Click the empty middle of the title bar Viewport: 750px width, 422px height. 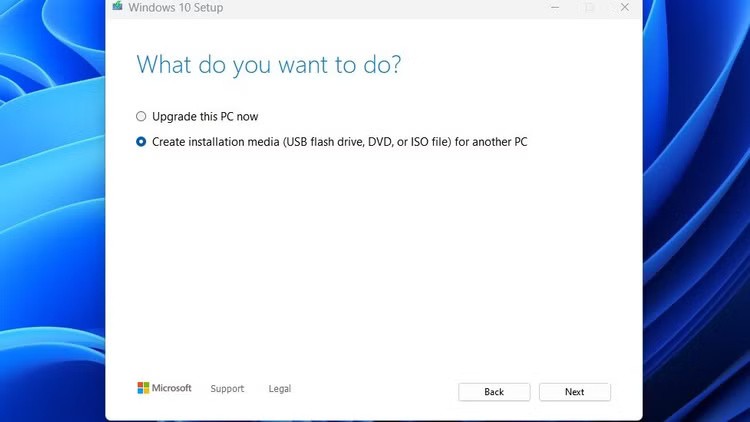click(x=380, y=7)
